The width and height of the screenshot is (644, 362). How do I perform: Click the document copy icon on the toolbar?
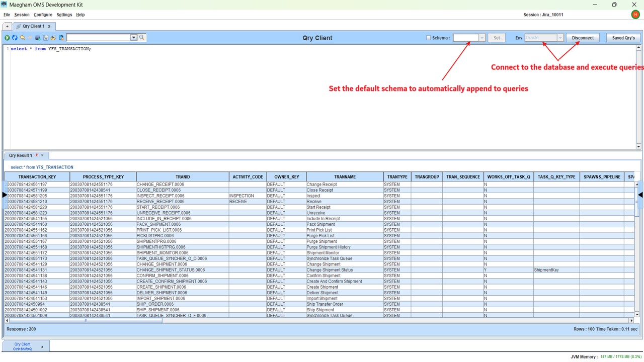61,38
